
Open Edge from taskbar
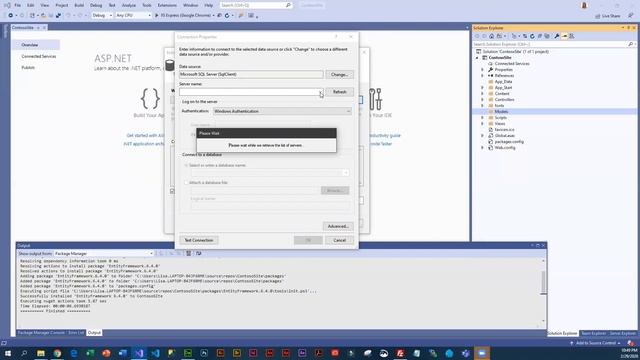coord(74,353)
